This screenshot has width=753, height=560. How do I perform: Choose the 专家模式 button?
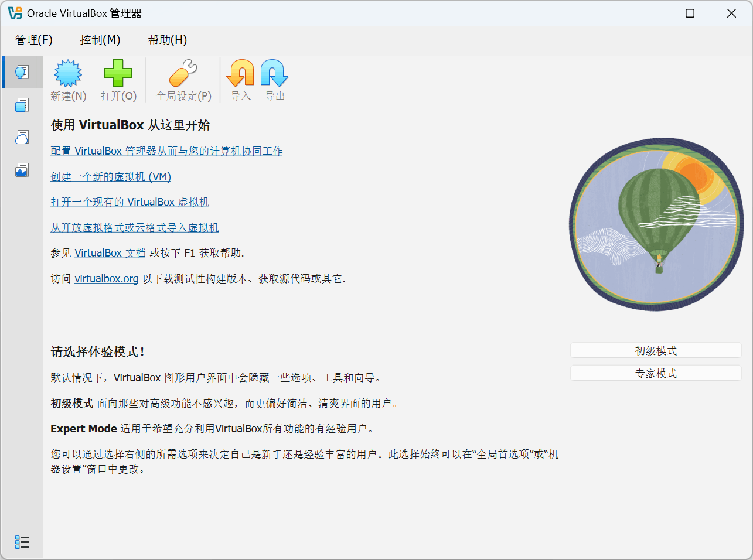(x=656, y=373)
